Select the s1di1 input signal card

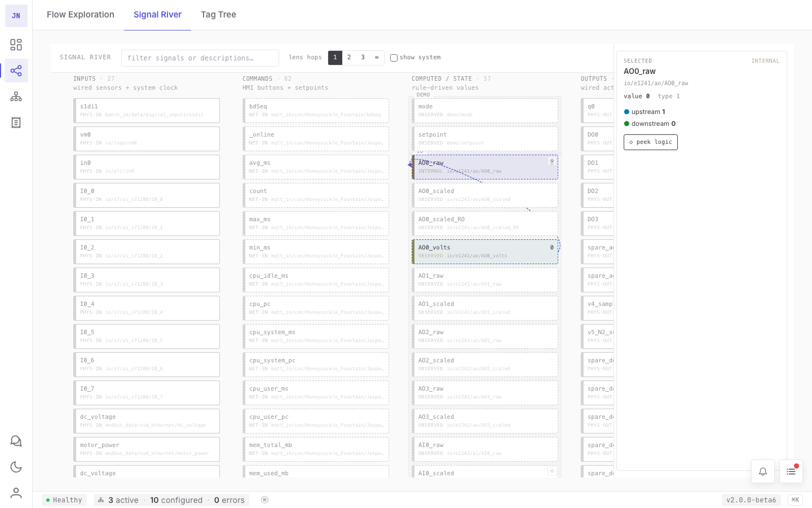coord(147,111)
